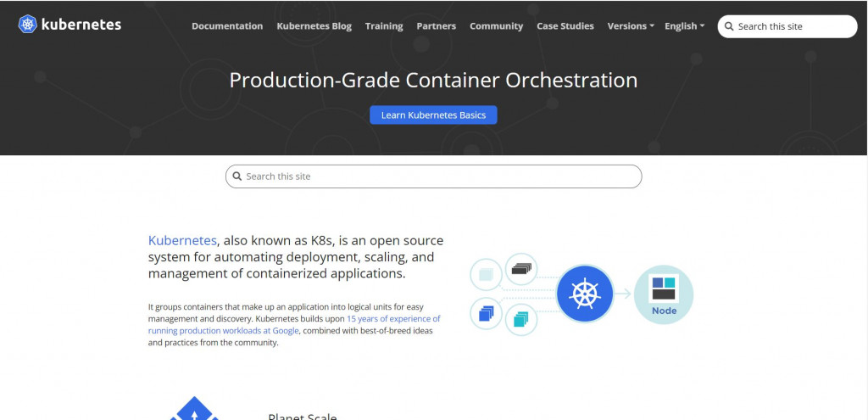This screenshot has width=868, height=420.
Task: Click the light pale container icon in diagram
Action: click(486, 274)
